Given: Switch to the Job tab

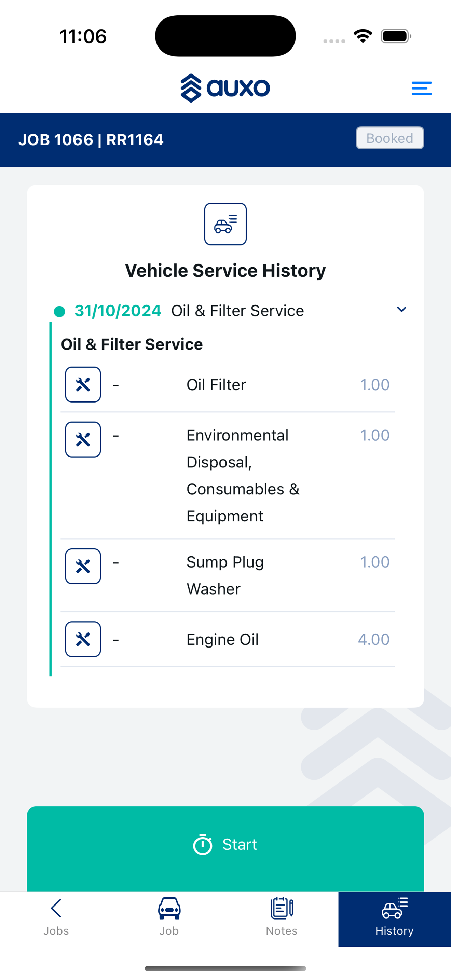Looking at the screenshot, I should tap(169, 919).
